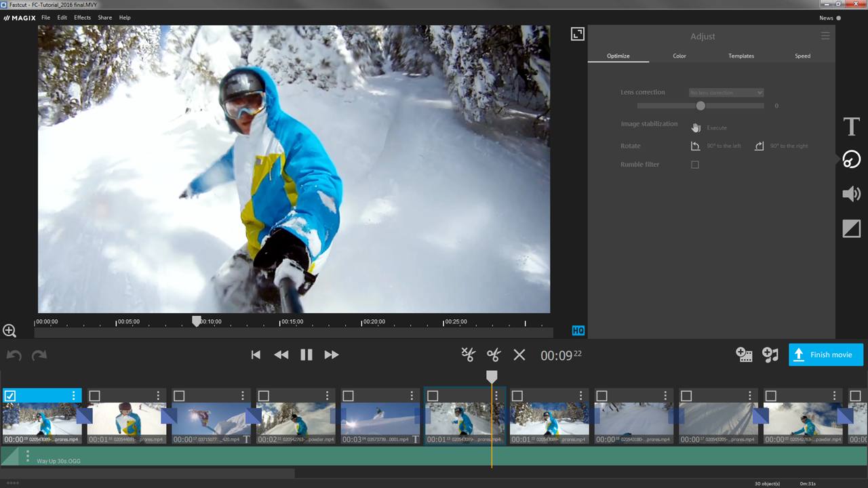Screen dimensions: 868x488
Task: Click the 90° to the left label
Action: point(724,146)
